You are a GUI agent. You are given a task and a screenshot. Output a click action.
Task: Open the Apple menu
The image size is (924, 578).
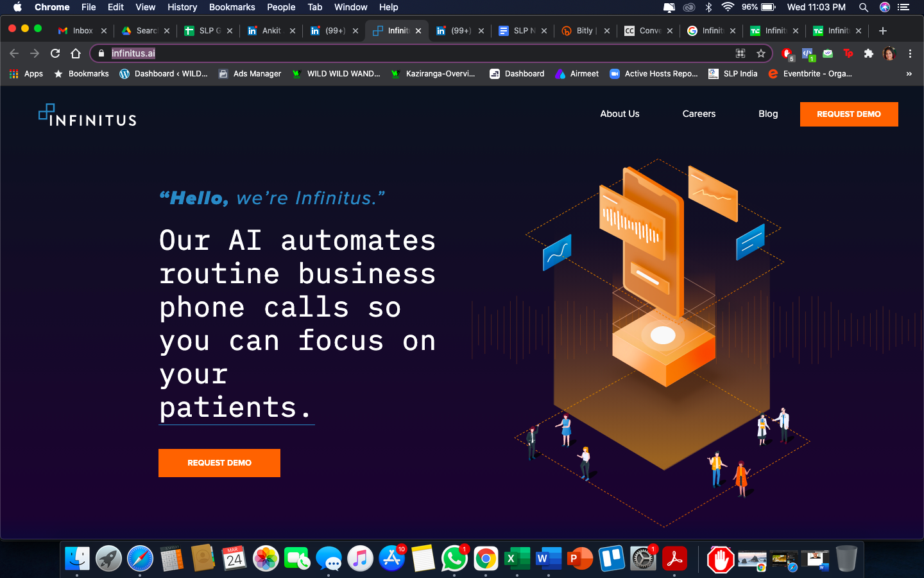17,7
